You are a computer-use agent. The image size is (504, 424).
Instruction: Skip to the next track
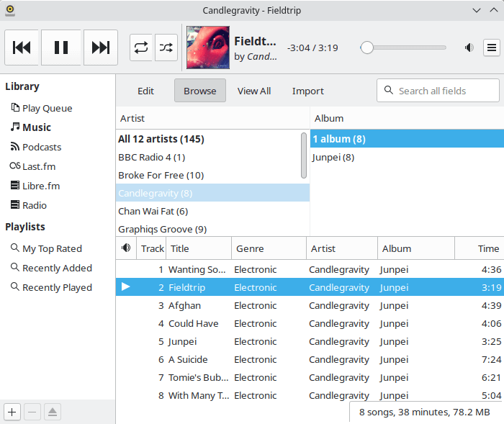point(101,48)
